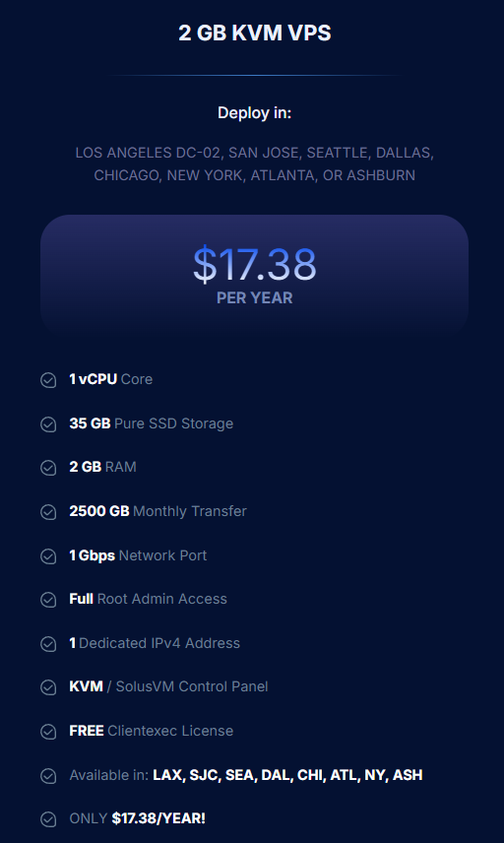Image resolution: width=504 pixels, height=843 pixels.
Task: Click checkmark icon next to KVM / SolusVM Control Panel
Action: tap(48, 687)
